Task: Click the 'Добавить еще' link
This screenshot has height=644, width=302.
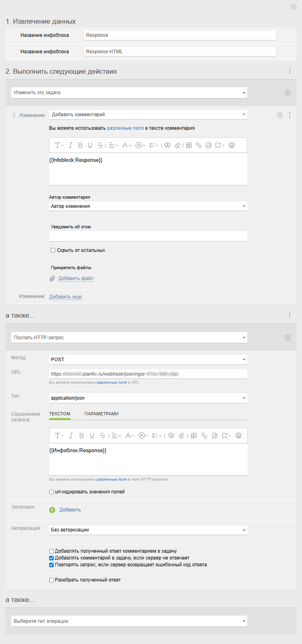Action: coord(65,297)
